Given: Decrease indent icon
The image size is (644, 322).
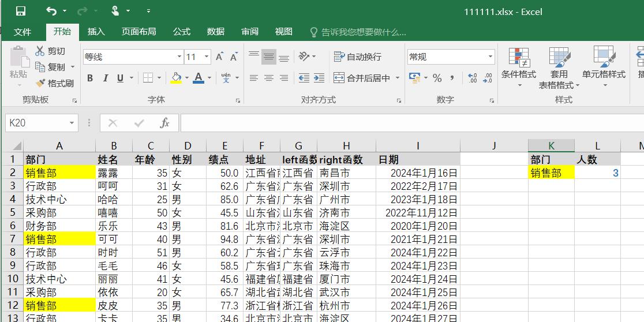Looking at the screenshot, I should [x=304, y=78].
